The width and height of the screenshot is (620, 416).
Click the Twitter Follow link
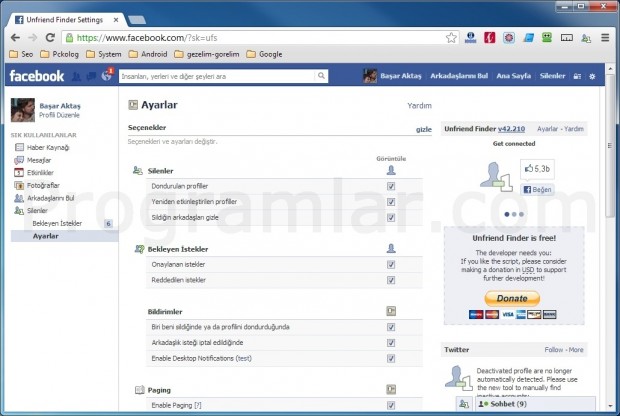point(554,350)
